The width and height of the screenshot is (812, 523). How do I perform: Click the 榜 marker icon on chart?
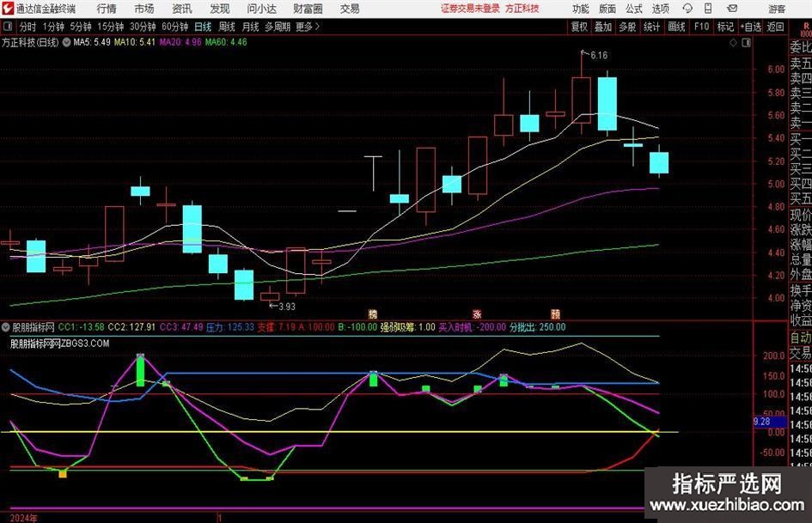(373, 313)
